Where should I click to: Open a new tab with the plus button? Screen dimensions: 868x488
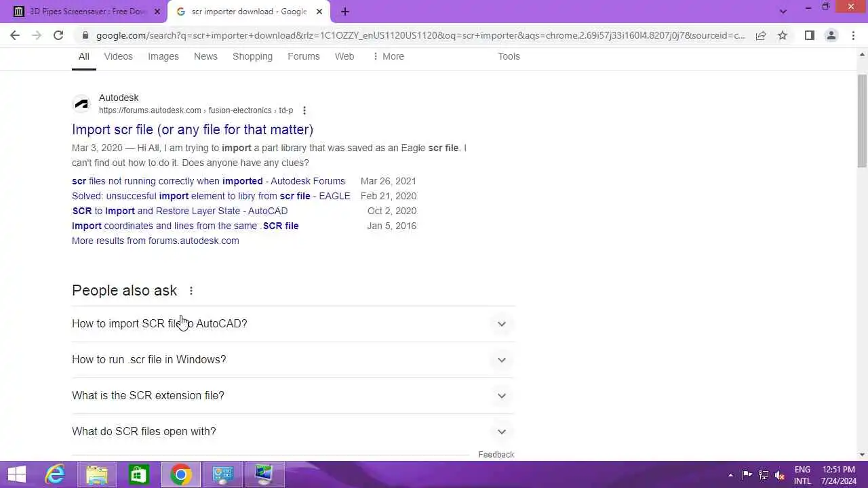tap(344, 12)
